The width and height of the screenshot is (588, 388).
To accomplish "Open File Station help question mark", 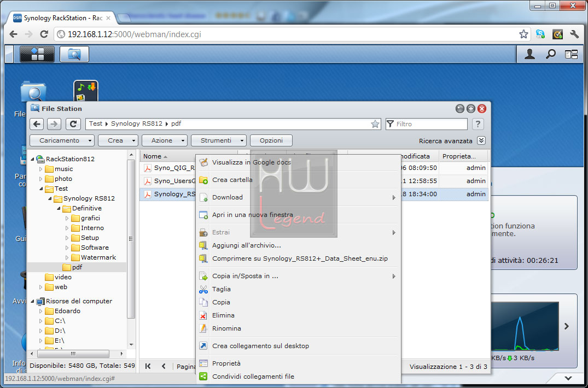I will [x=478, y=124].
